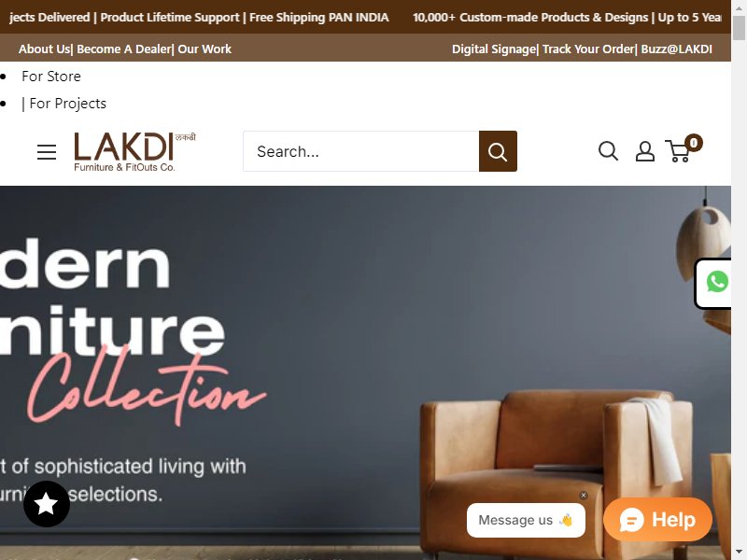
Task: Open the Our Work link
Action: [204, 49]
